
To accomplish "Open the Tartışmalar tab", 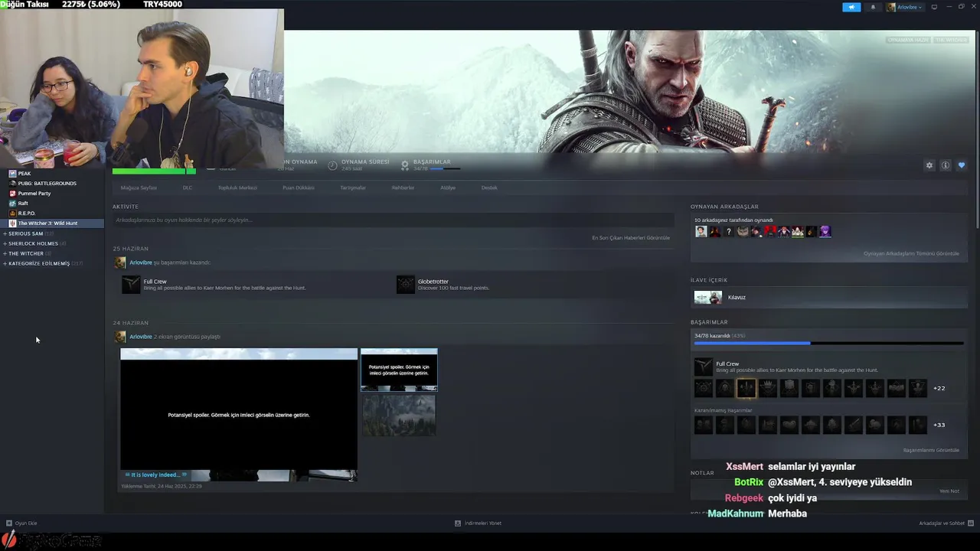I will click(x=353, y=187).
